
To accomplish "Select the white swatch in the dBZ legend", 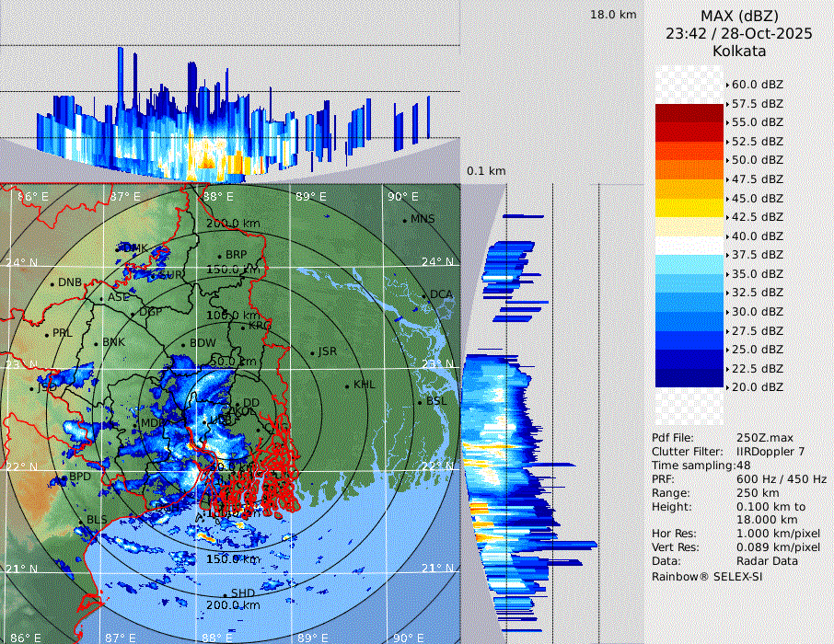I will [689, 245].
